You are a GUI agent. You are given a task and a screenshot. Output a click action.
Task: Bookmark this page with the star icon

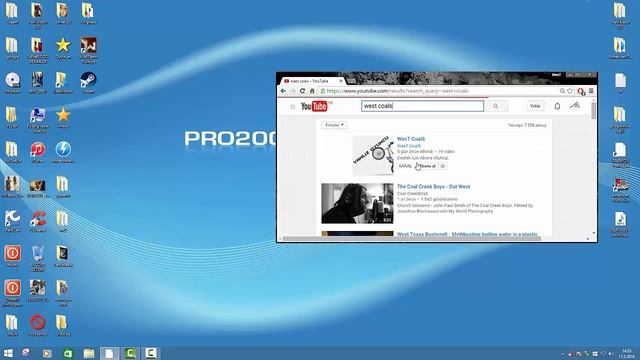pyautogui.click(x=570, y=91)
